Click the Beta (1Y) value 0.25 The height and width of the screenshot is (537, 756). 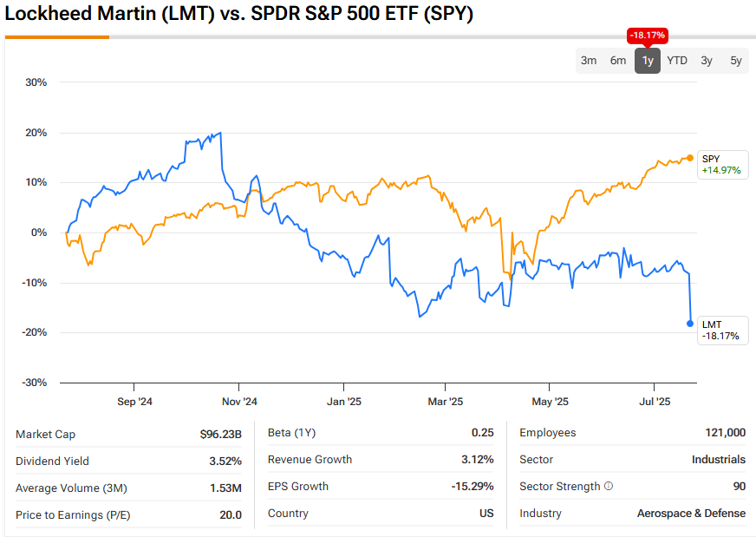483,433
